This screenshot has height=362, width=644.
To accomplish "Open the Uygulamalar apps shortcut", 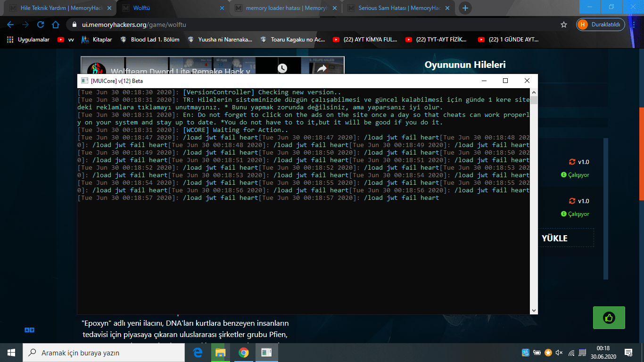I will [x=28, y=40].
